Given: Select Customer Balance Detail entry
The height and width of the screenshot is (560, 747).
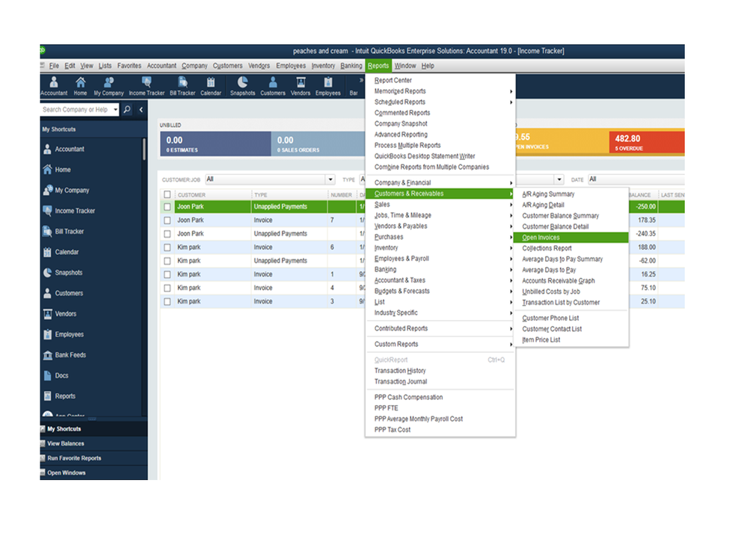Looking at the screenshot, I should (x=571, y=227).
